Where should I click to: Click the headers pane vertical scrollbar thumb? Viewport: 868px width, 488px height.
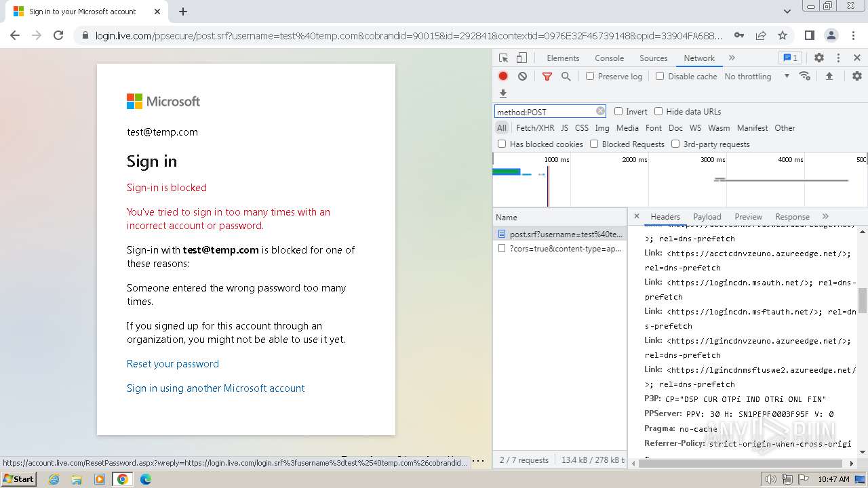pos(863,300)
